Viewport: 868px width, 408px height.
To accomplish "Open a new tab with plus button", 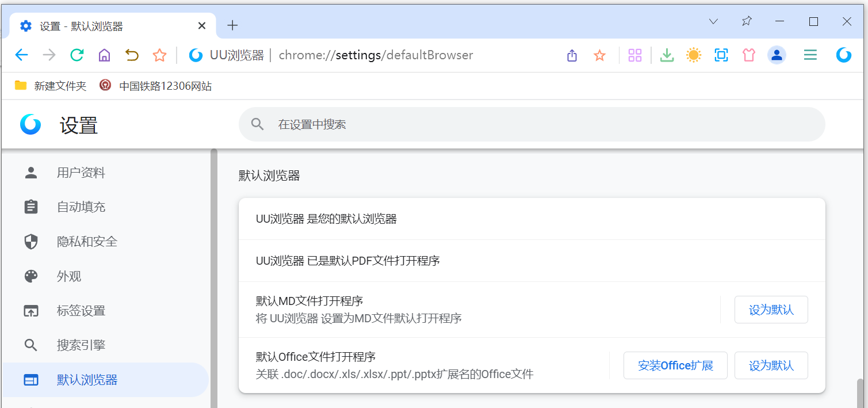I will click(232, 25).
